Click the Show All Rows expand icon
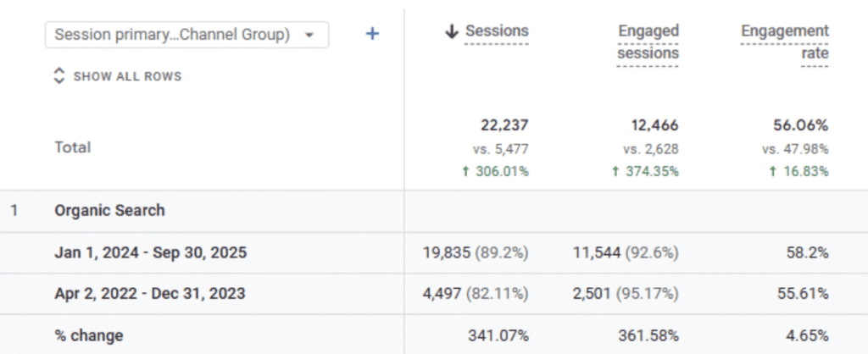 pos(58,76)
